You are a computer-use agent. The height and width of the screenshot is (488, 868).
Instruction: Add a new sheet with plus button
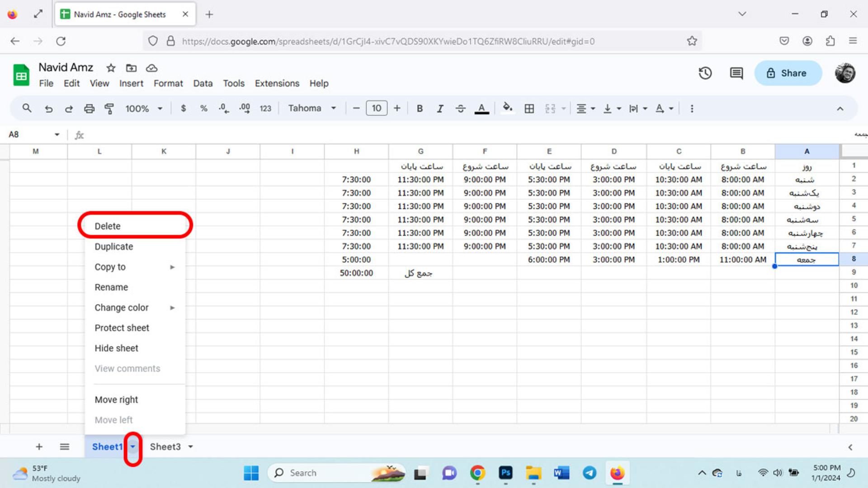coord(39,446)
